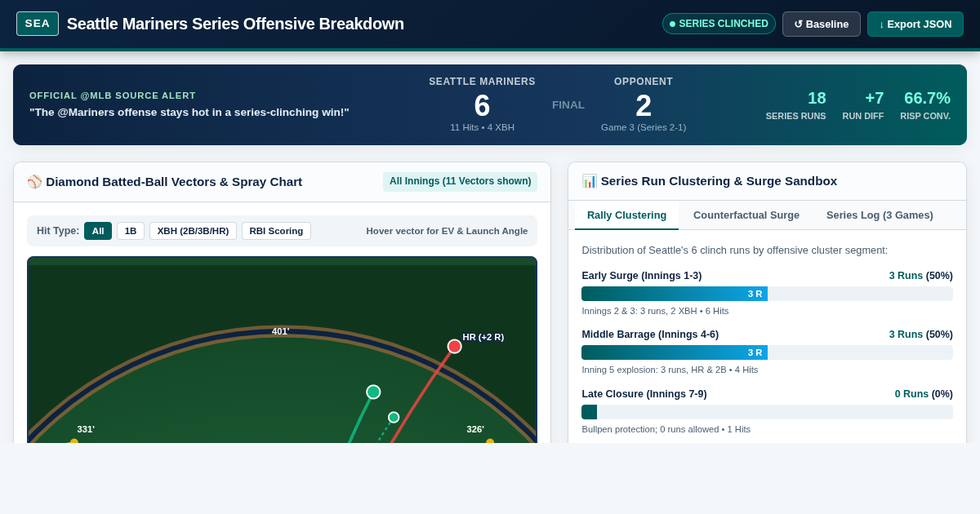Click the small green dashed-vector marker
Viewport: 980px width, 514px height.
[394, 418]
